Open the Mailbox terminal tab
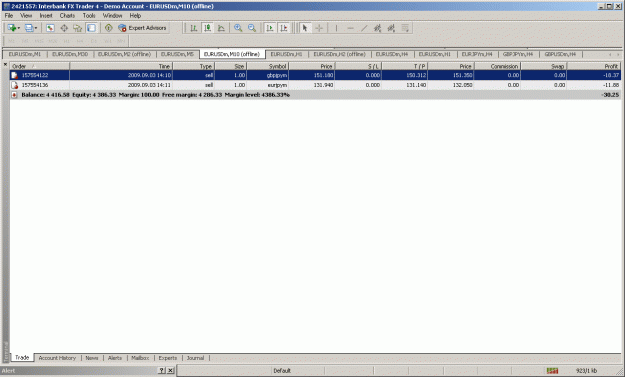 coord(140,358)
